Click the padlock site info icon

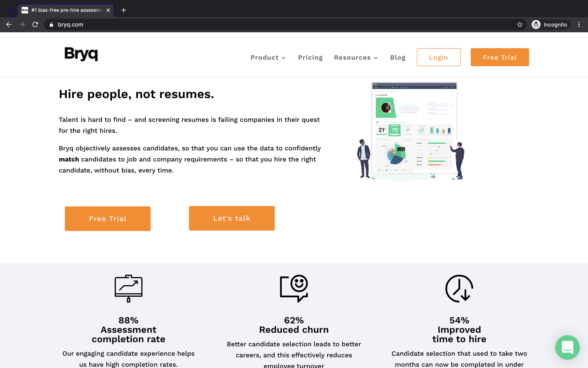[51, 25]
